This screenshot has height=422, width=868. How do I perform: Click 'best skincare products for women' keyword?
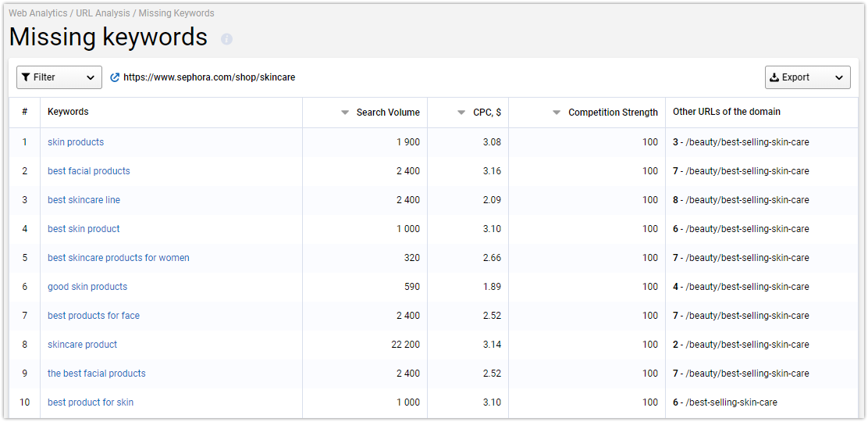point(119,258)
